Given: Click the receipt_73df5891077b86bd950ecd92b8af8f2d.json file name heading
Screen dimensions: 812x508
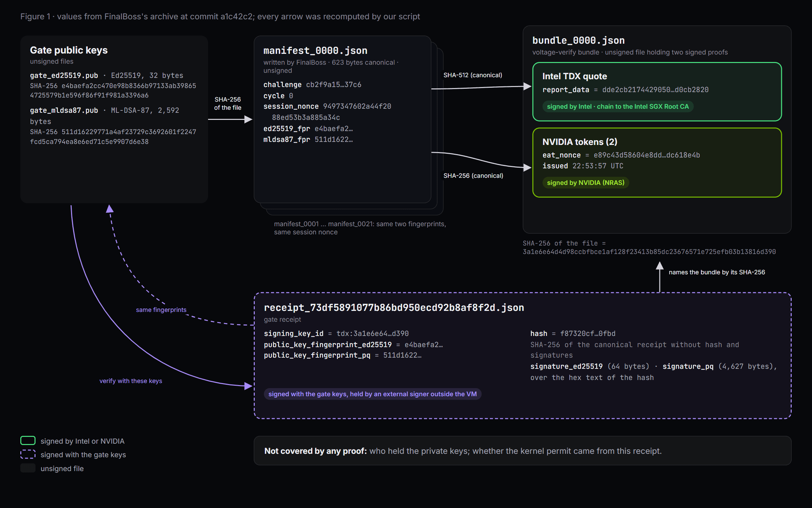Looking at the screenshot, I should click(x=394, y=308).
